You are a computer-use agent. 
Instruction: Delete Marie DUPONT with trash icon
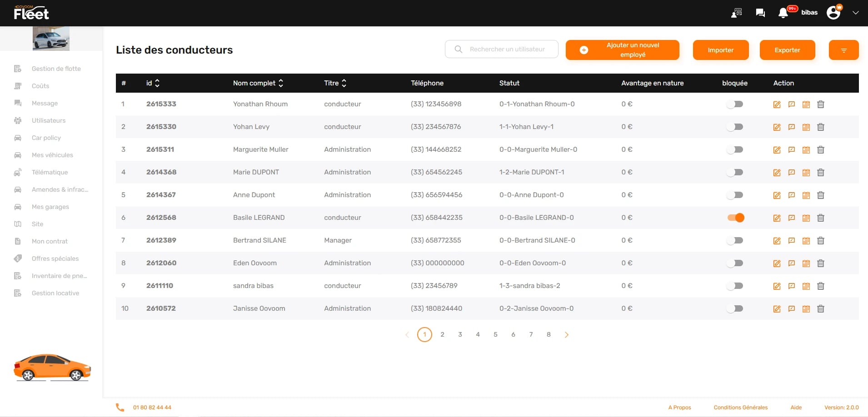(820, 173)
